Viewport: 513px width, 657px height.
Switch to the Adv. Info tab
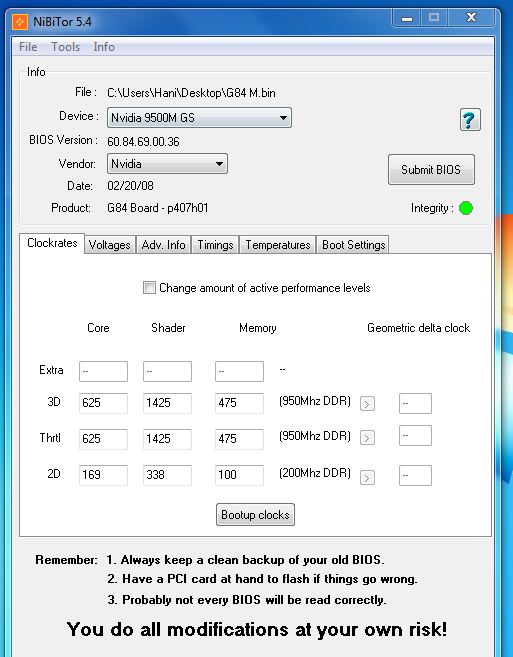pos(163,245)
